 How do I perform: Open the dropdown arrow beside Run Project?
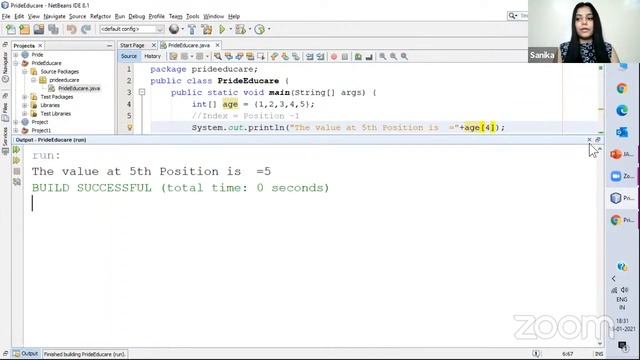click(230, 29)
